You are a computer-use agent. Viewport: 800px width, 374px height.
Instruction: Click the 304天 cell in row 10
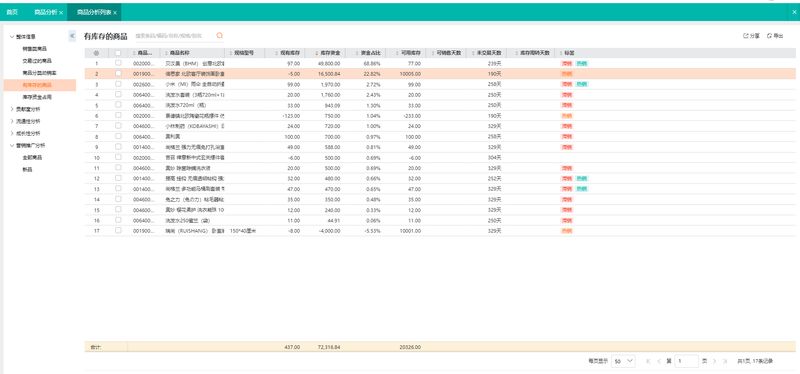(495, 158)
